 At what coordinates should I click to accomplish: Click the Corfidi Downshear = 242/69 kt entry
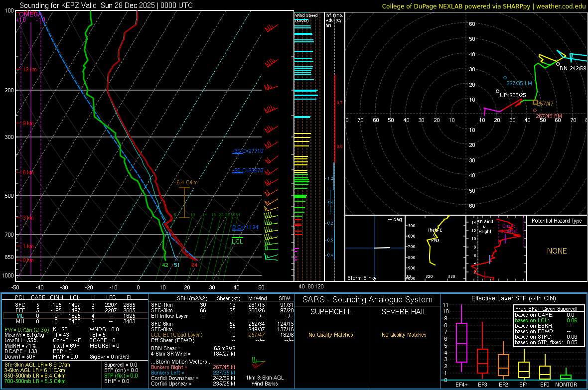tap(193, 379)
